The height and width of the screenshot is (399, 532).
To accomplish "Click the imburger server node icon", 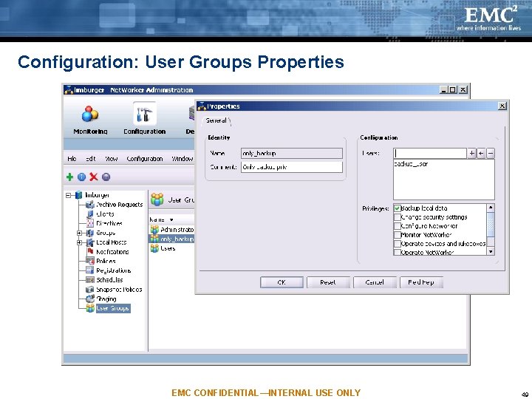I will pos(79,195).
